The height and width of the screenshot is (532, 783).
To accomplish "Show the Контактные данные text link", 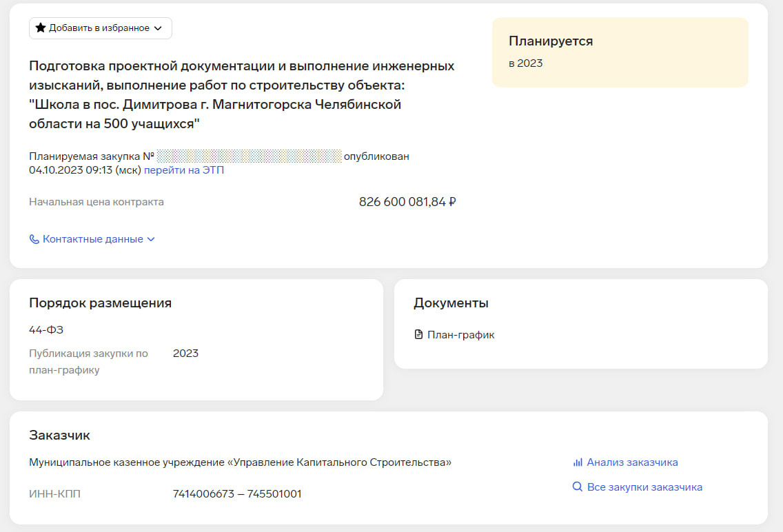I will 93,239.
